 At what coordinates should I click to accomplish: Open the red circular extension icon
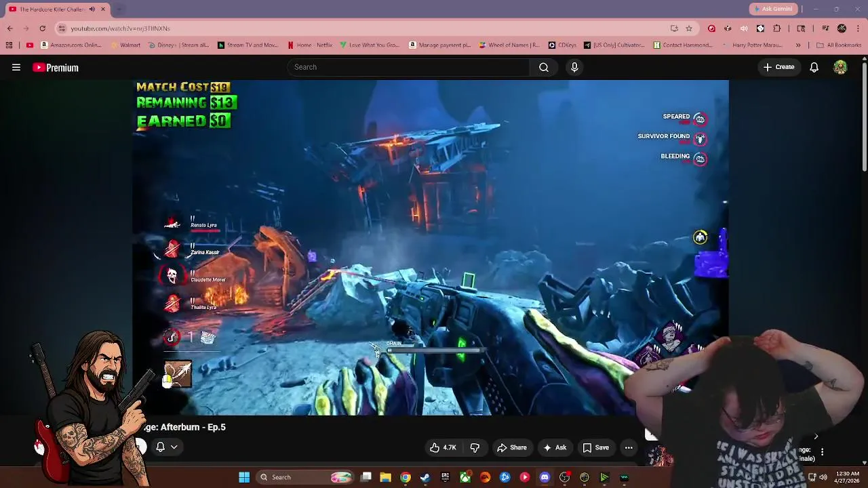tap(711, 28)
